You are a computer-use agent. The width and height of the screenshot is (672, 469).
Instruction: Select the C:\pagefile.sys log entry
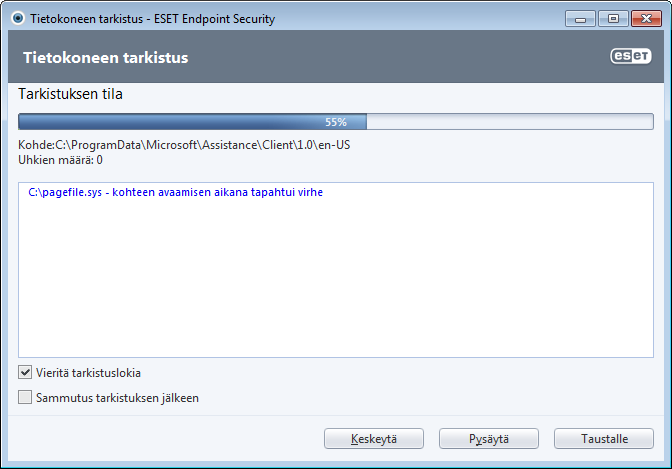[175, 192]
